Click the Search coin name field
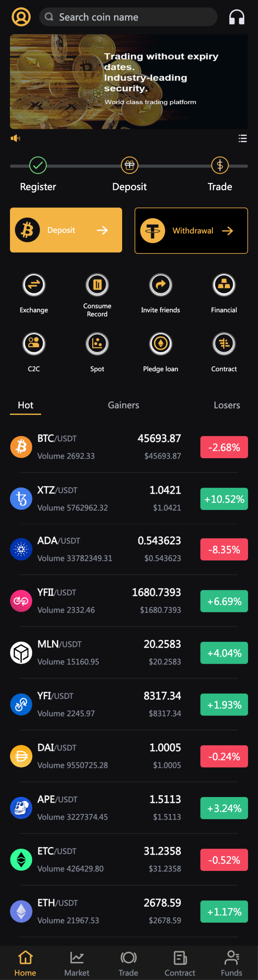This screenshot has width=258, height=980. coord(128,17)
